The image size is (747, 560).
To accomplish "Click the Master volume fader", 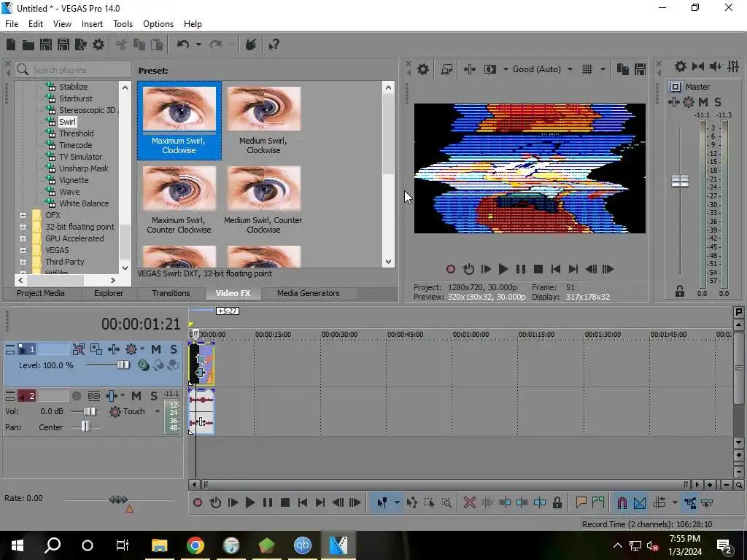I will 680,181.
